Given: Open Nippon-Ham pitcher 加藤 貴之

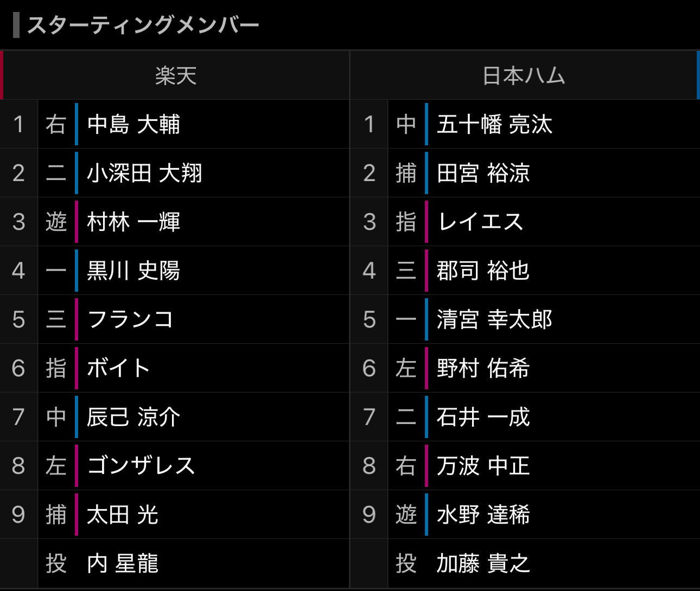Looking at the screenshot, I should pyautogui.click(x=483, y=563).
